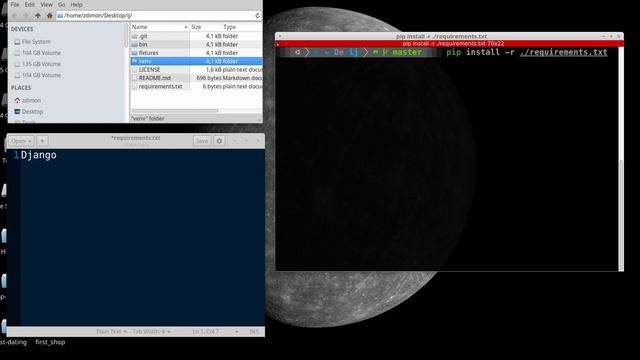Image resolution: width=640 pixels, height=360 pixels.
Task: Close the text editor window
Action: pos(258,141)
